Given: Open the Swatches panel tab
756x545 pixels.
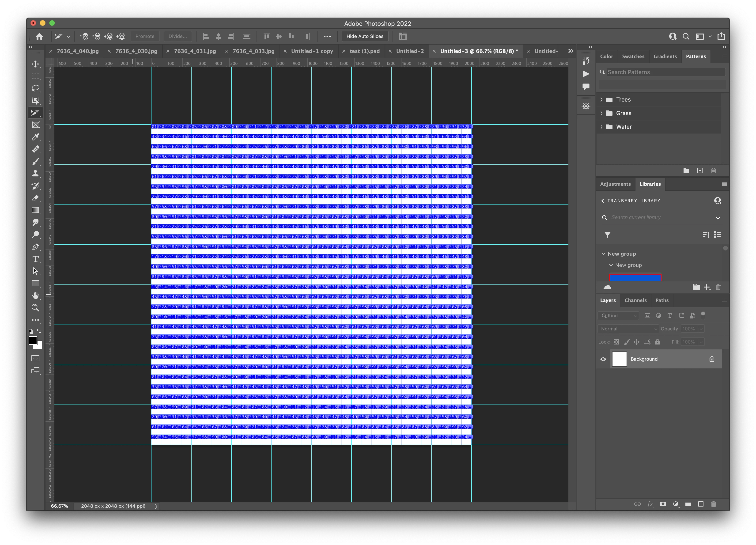Looking at the screenshot, I should click(633, 56).
